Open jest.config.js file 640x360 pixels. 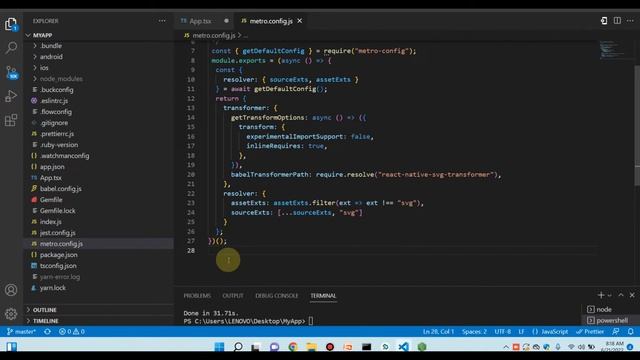[57, 233]
